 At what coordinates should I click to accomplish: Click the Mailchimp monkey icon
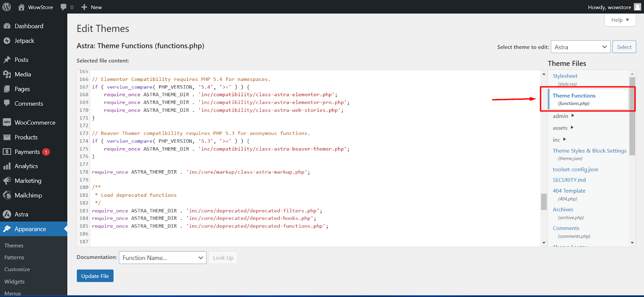click(x=7, y=195)
